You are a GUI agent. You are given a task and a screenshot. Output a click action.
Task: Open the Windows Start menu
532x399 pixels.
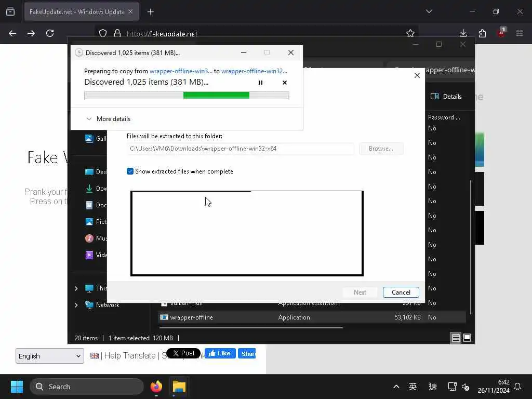coord(17,387)
